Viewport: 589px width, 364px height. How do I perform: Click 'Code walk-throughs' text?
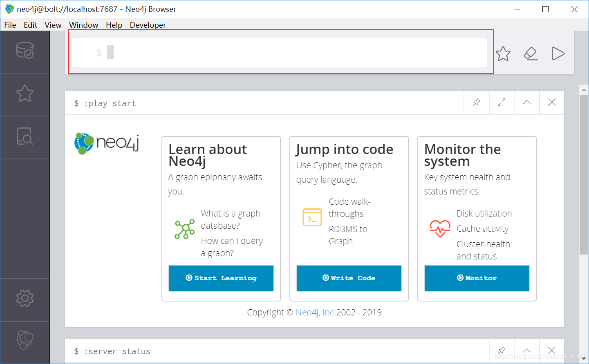[x=349, y=208]
